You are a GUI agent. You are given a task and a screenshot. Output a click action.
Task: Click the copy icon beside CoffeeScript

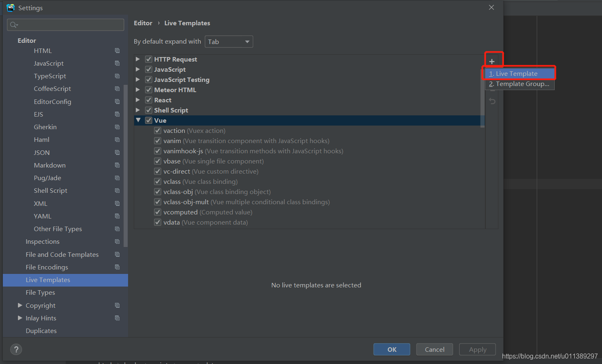click(117, 89)
